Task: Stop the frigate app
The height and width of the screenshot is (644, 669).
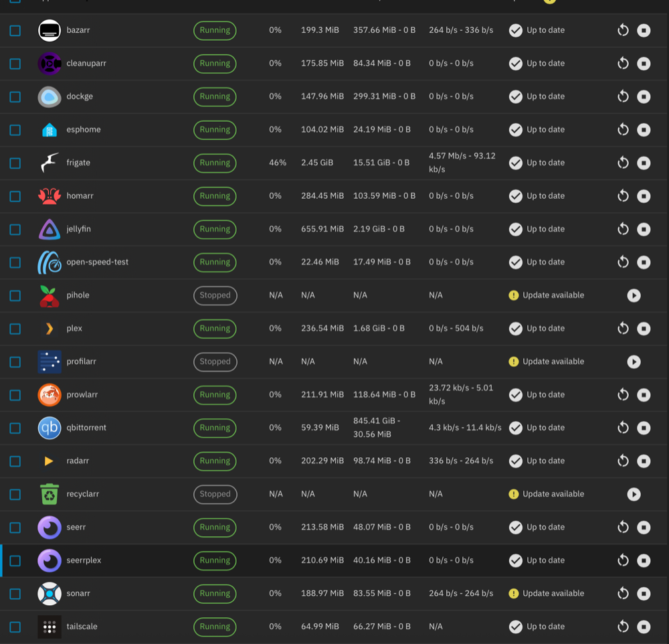Action: click(x=644, y=163)
